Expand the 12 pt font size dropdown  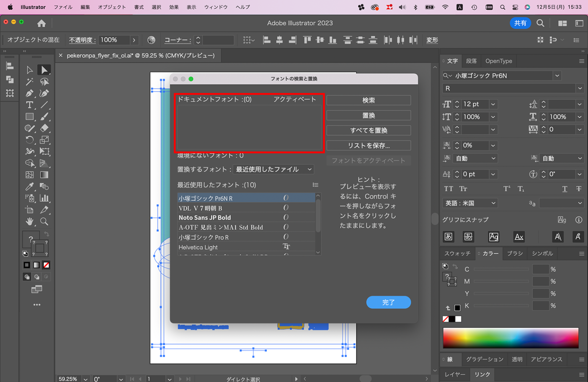(493, 104)
